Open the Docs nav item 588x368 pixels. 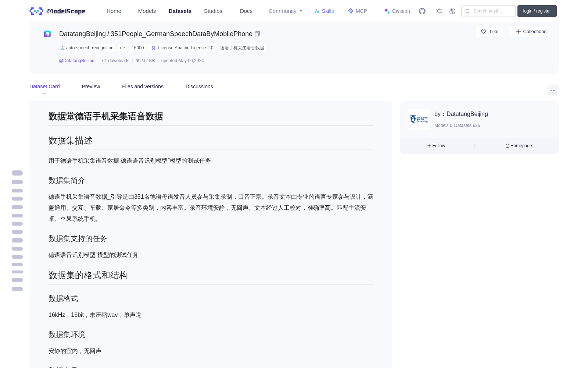(x=246, y=11)
